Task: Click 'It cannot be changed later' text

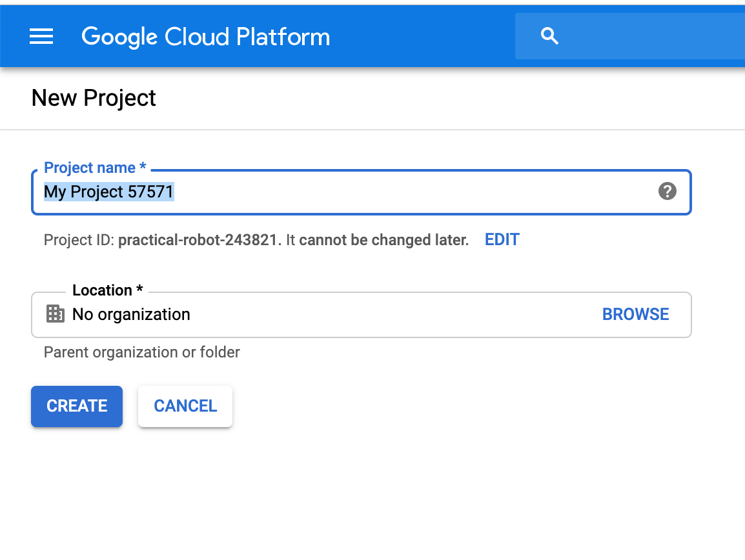Action: click(x=377, y=240)
